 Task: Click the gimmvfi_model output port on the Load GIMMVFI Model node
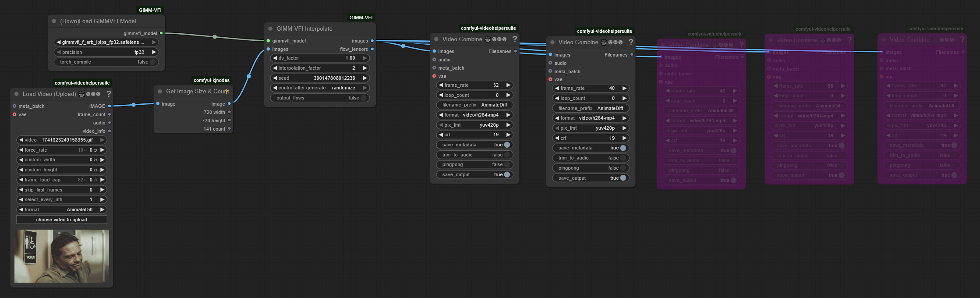pos(161,33)
